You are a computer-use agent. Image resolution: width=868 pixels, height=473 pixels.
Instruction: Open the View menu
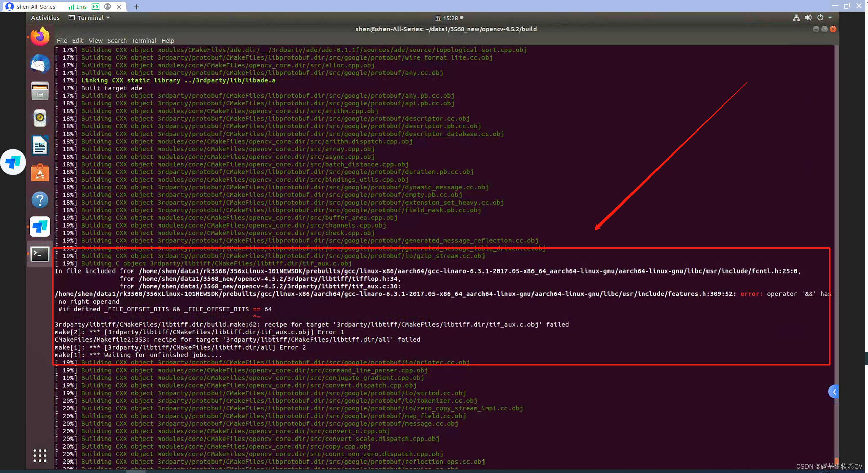click(96, 41)
